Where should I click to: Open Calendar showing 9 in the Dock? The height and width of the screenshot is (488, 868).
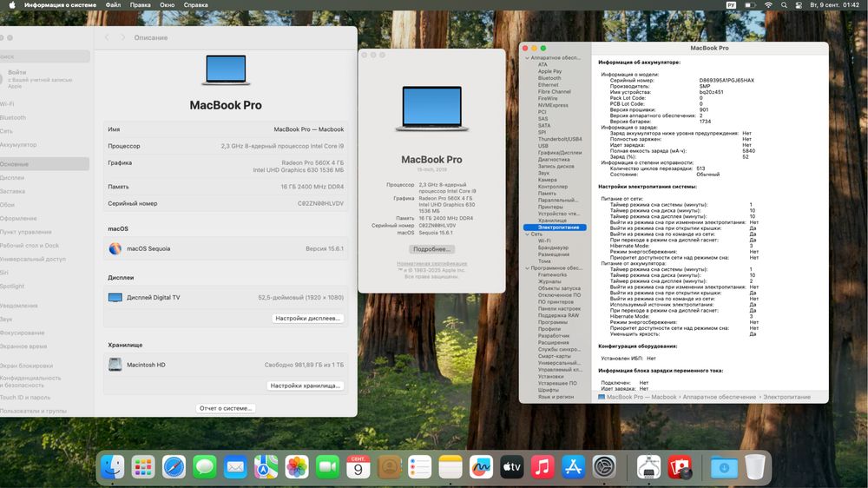click(x=358, y=467)
